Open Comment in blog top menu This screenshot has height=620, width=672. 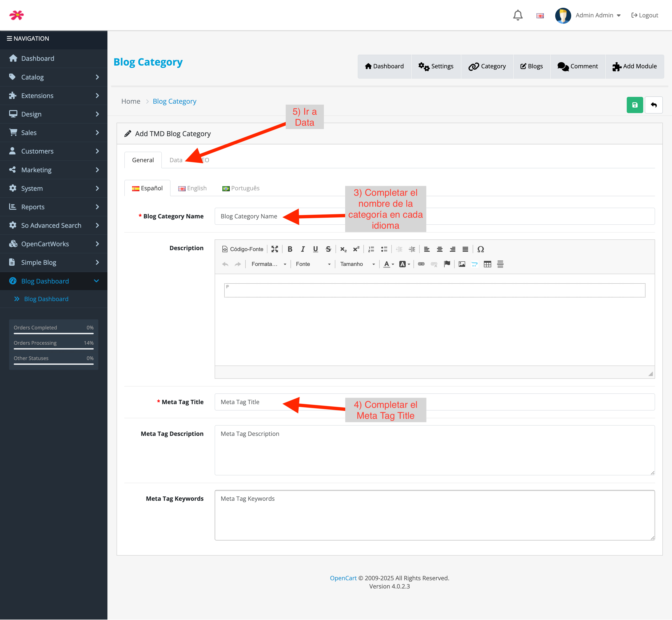pyautogui.click(x=577, y=66)
